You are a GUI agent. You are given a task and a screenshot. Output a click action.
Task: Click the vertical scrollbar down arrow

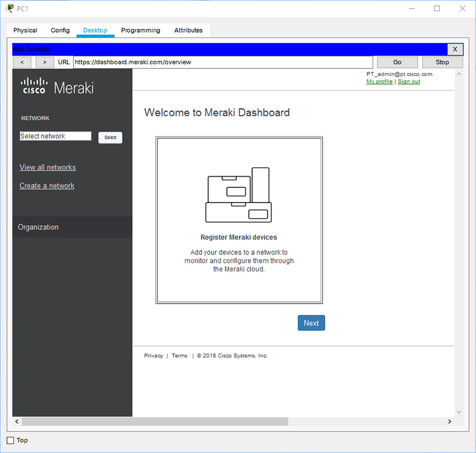click(459, 412)
